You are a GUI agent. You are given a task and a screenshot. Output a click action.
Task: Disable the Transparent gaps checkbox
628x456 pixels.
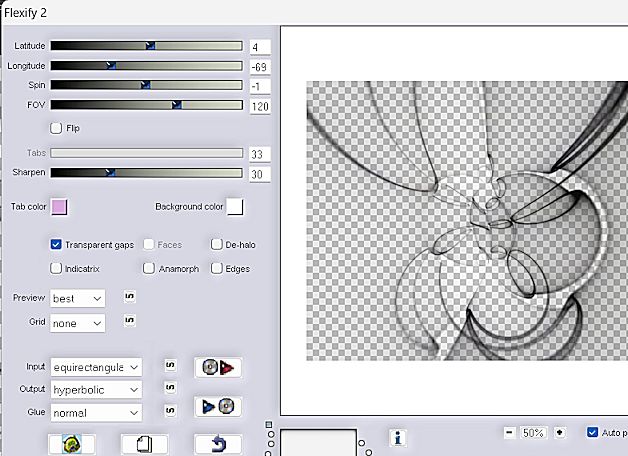[56, 244]
